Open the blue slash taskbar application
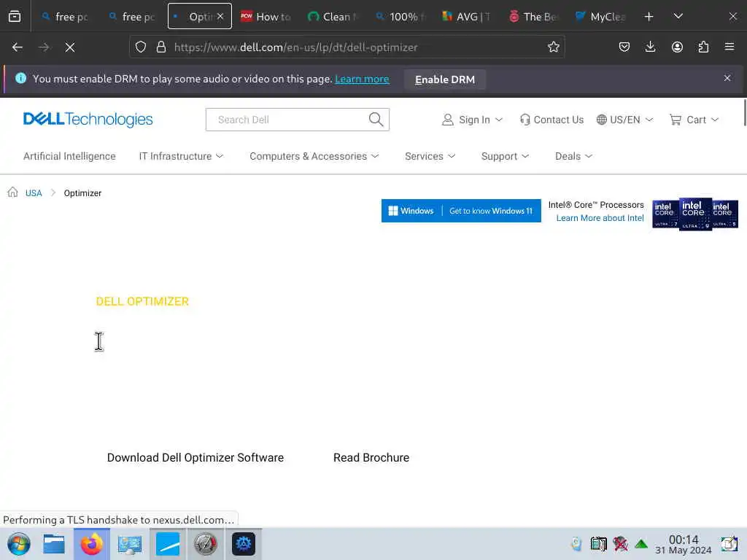The width and height of the screenshot is (747, 560). click(x=168, y=544)
